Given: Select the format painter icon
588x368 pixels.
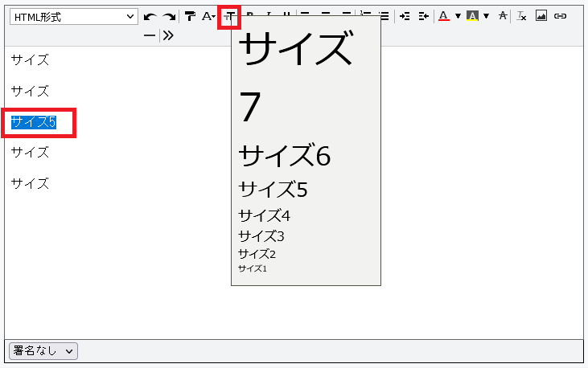Looking at the screenshot, I should [x=190, y=16].
